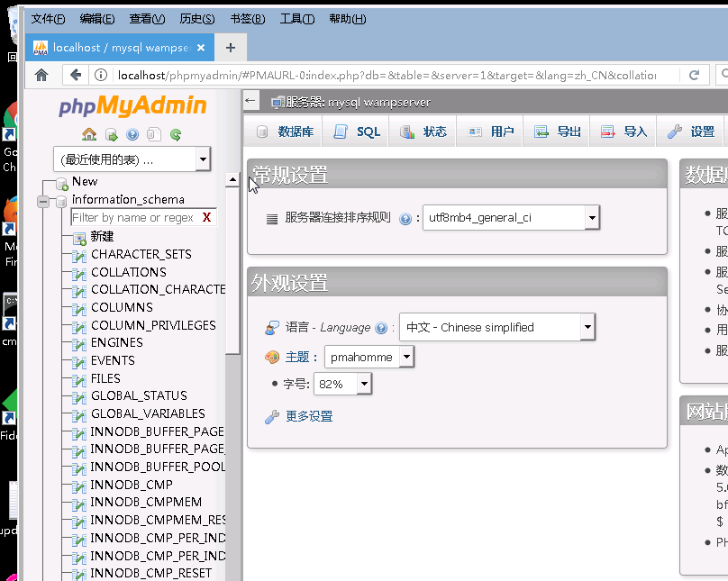Open the 主题 pmahomme theme dropdown
This screenshot has height=581, width=728.
coord(369,357)
